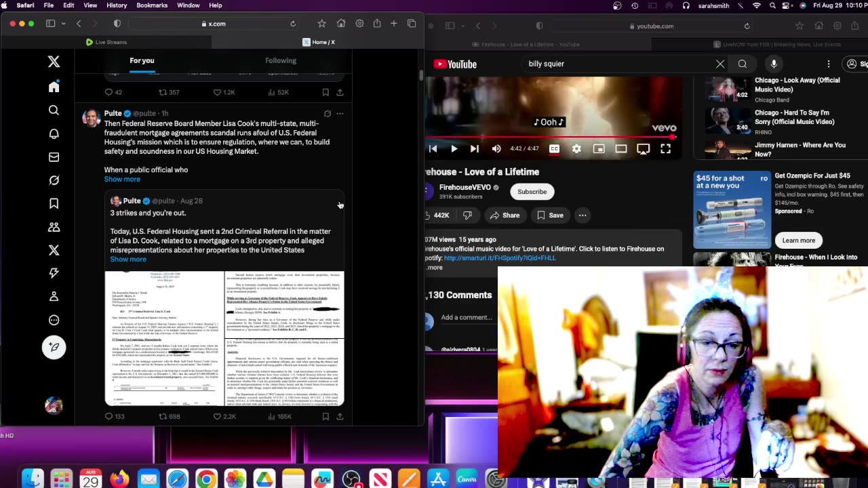
Task: Reload the x.com page
Action: click(293, 24)
